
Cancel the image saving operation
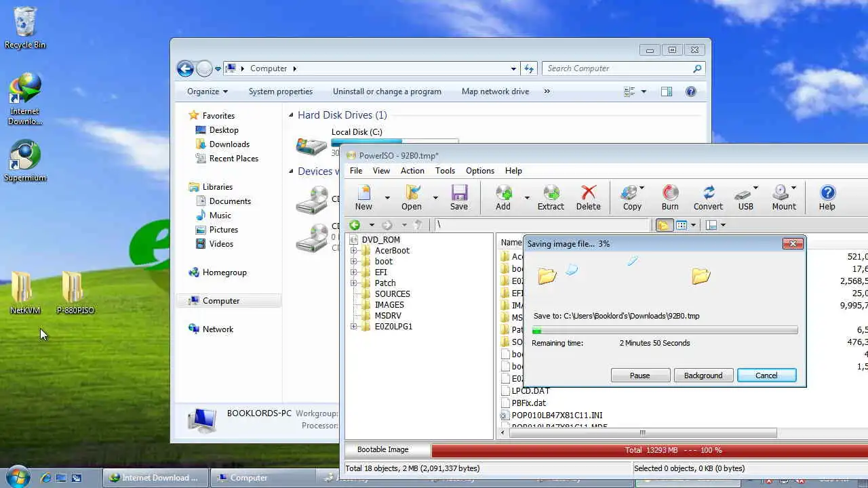(767, 375)
